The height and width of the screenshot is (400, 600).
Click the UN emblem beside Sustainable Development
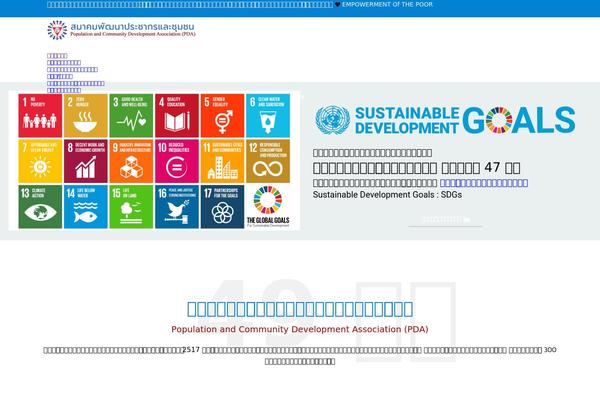coord(333,120)
